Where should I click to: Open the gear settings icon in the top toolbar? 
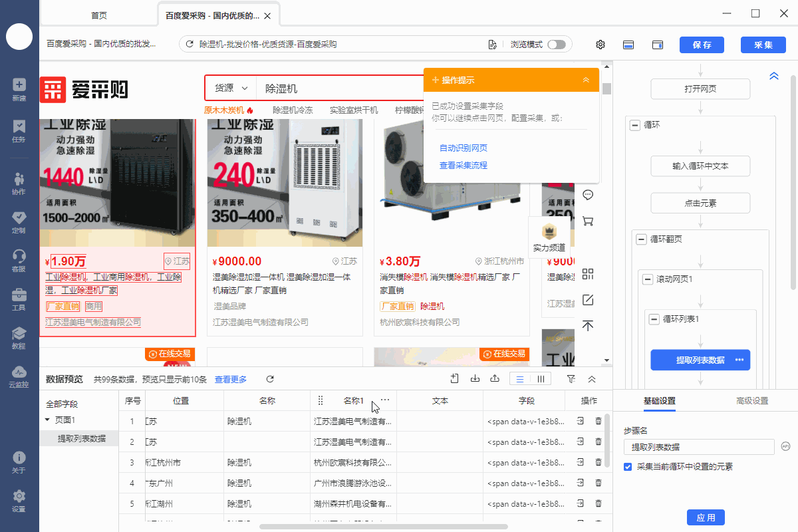click(x=600, y=45)
